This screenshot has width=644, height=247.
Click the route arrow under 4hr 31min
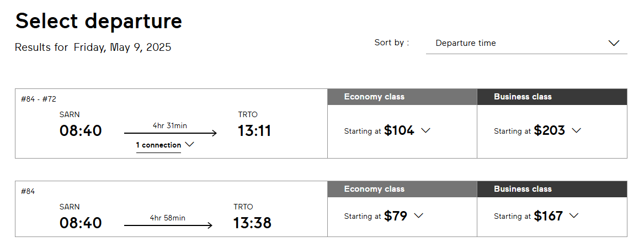click(170, 133)
